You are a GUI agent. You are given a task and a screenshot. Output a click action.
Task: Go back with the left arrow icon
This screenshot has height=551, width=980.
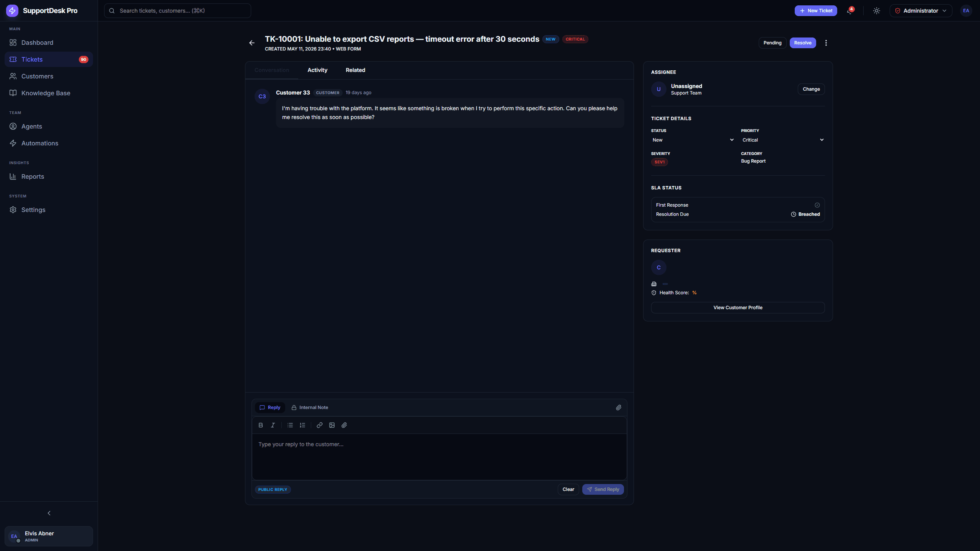(252, 43)
